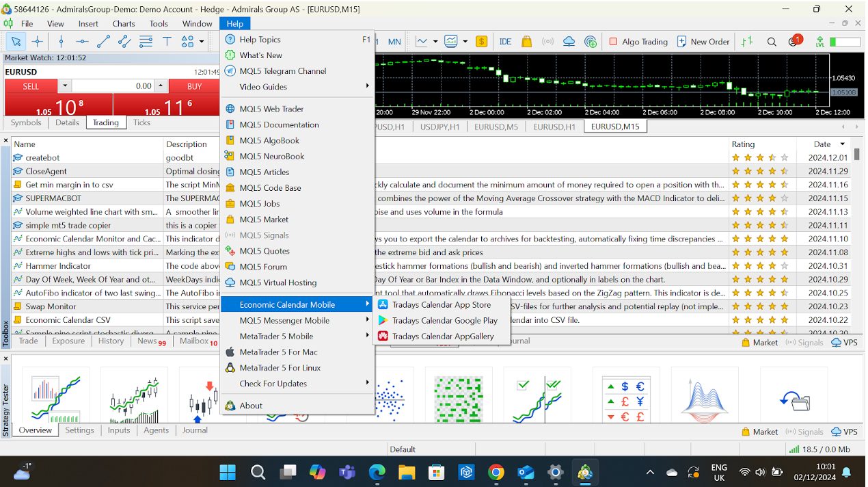Open MQL5 Virtual Hosting entry
This screenshot has height=487, width=868.
(x=298, y=282)
